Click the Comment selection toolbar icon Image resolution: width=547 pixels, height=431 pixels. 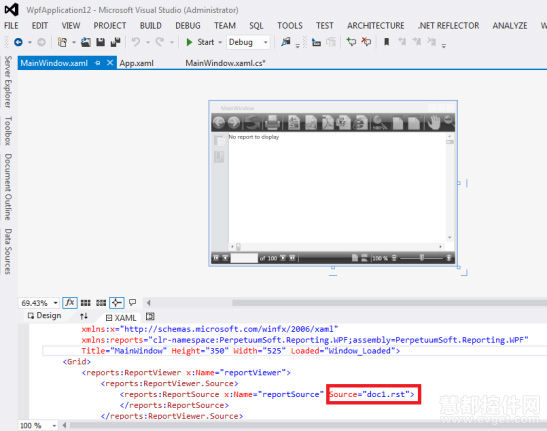(x=351, y=42)
